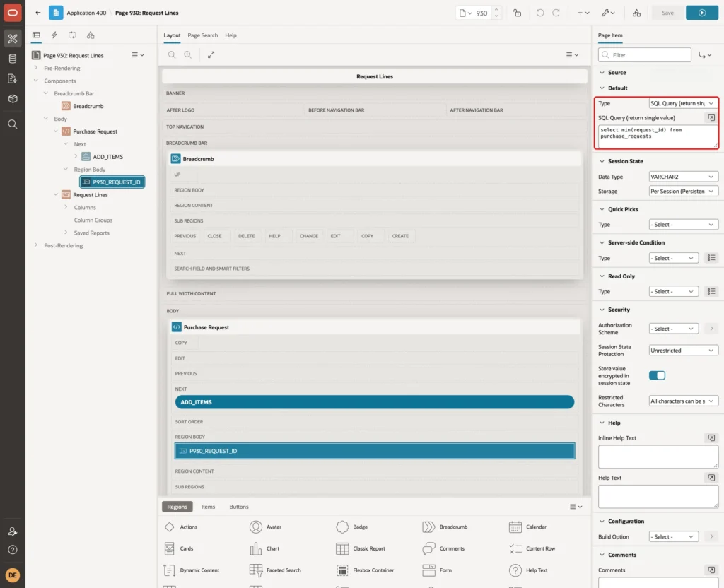This screenshot has height=588, width=724.
Task: Open code editor for SQL Query field
Action: point(711,118)
